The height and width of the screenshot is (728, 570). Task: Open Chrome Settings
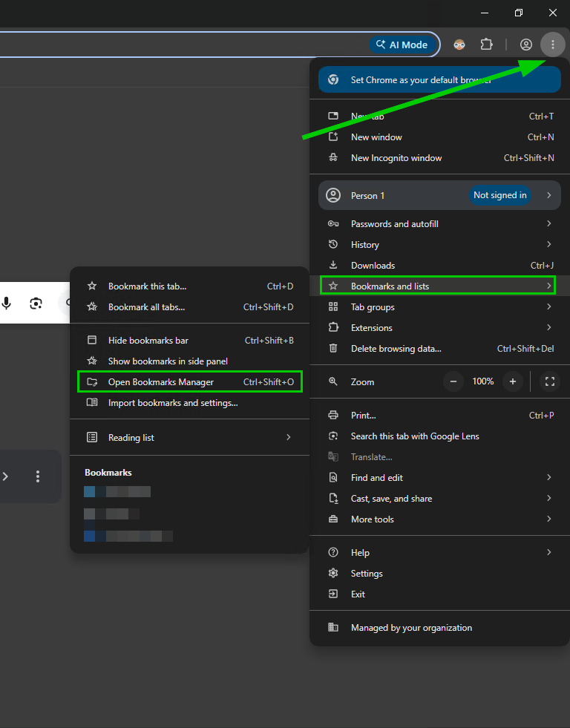pyautogui.click(x=439, y=574)
